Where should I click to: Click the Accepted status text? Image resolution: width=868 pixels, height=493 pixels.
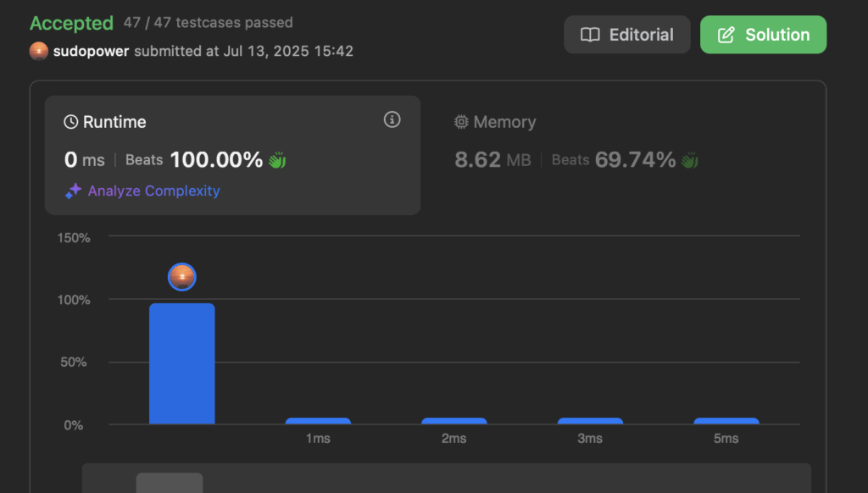coord(71,23)
